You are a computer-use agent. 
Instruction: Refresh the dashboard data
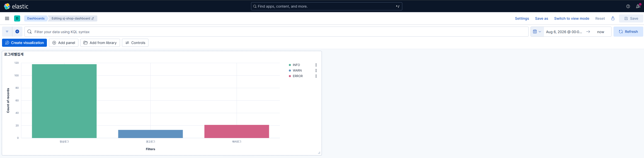628,32
